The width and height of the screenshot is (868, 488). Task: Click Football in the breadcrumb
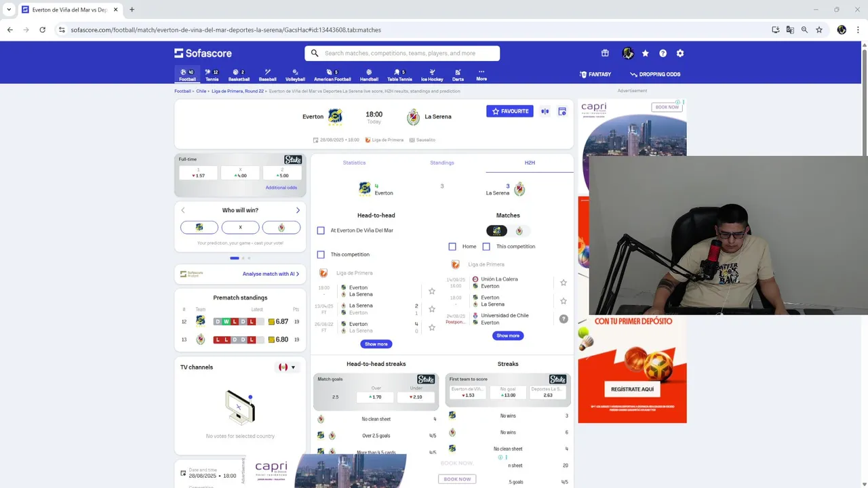(182, 91)
